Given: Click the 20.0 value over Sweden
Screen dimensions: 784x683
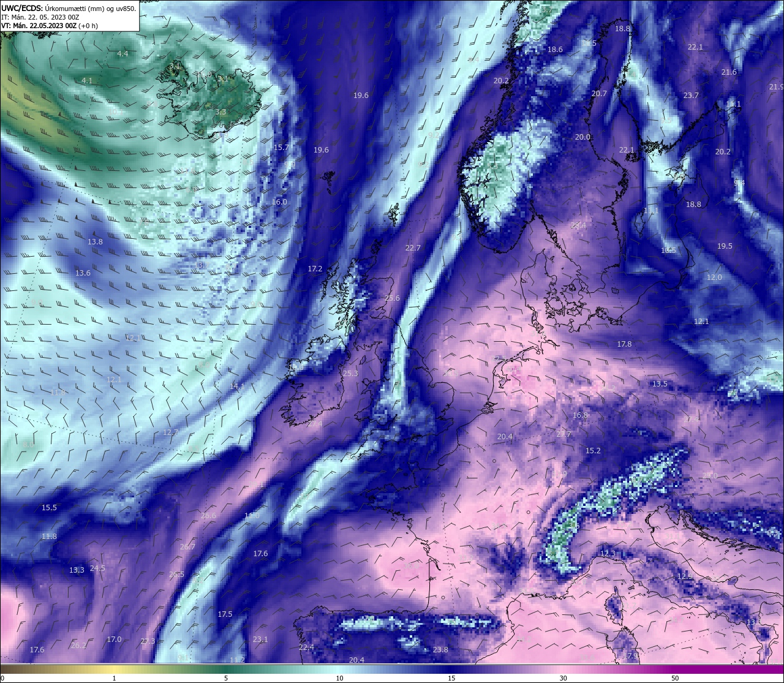Looking at the screenshot, I should (x=582, y=137).
